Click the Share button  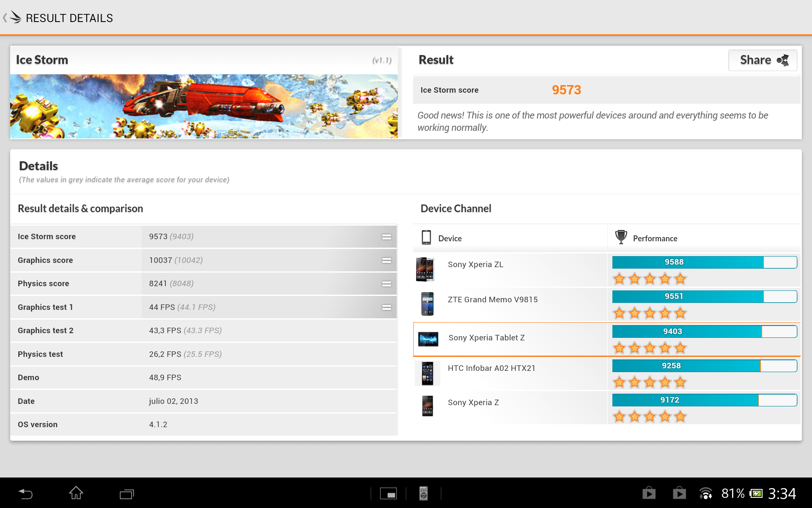coord(763,60)
